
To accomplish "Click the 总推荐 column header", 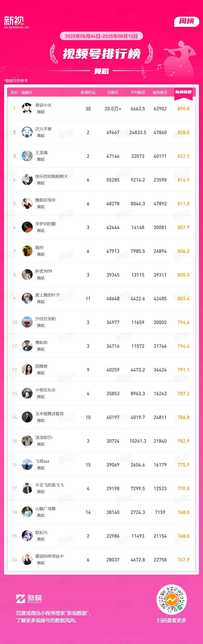I will pyautogui.click(x=113, y=93).
